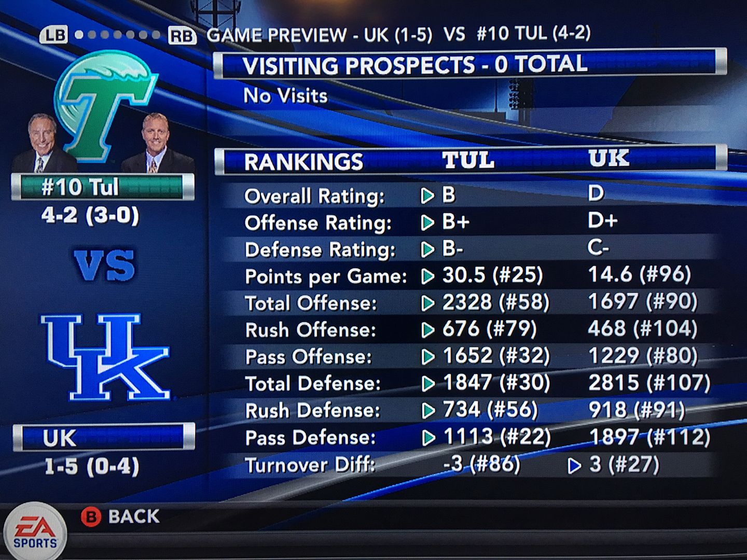Click the page indicator dots
The height and width of the screenshot is (560, 747).
(117, 35)
